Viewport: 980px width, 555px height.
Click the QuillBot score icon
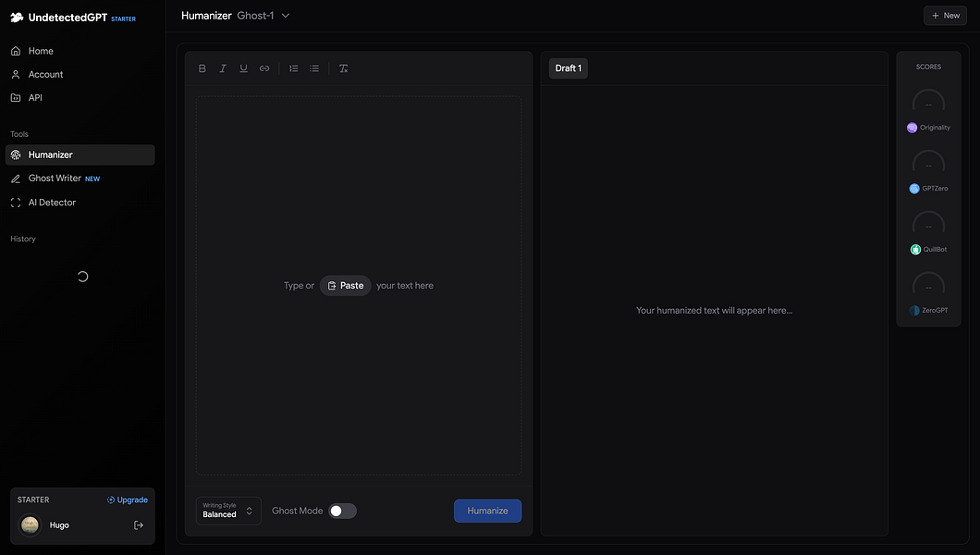[x=915, y=250]
